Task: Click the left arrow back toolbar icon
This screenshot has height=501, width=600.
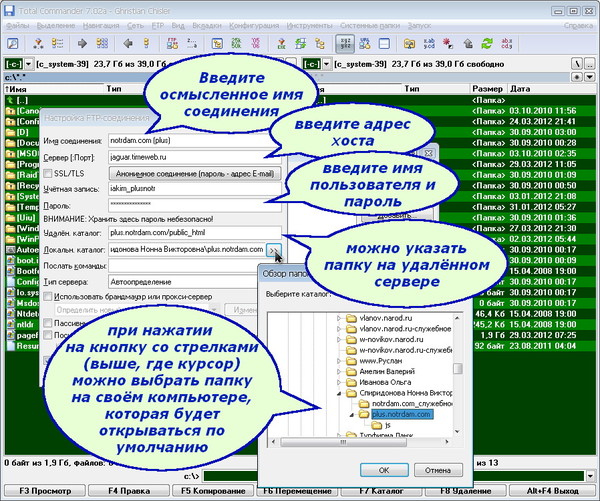Action: pyautogui.click(x=128, y=43)
